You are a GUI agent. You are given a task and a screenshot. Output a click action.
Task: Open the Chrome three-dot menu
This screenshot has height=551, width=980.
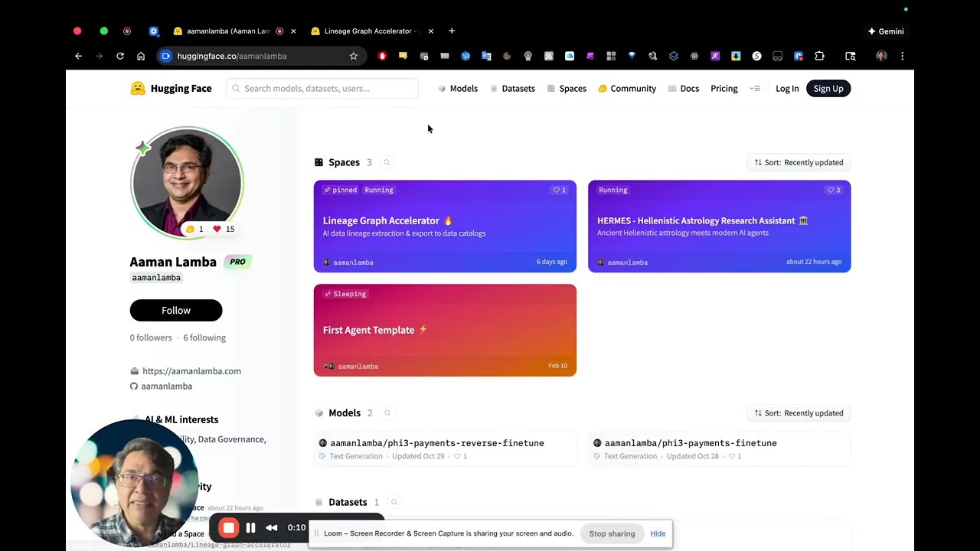902,56
